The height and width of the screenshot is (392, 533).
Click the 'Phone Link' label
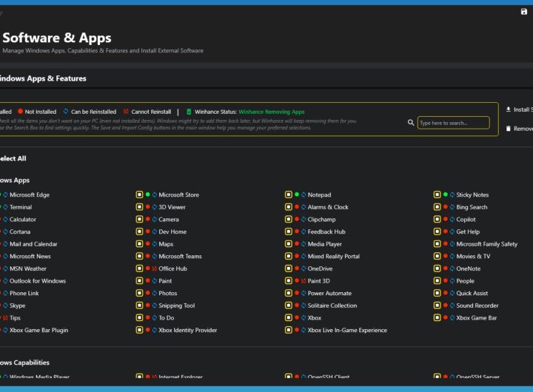click(x=24, y=293)
